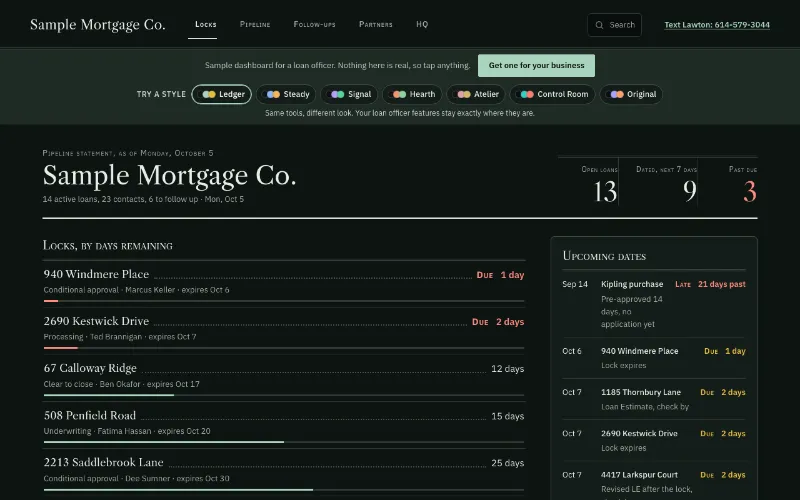Viewport: 800px width, 500px height.
Task: Click Text Lawton phone number link
Action: 717,25
